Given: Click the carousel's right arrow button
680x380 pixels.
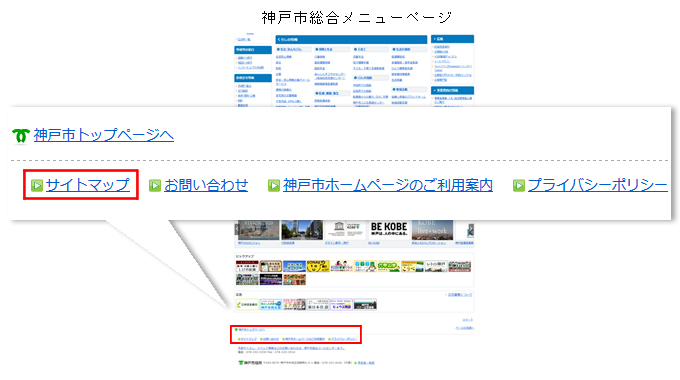Looking at the screenshot, I should pyautogui.click(x=471, y=229).
